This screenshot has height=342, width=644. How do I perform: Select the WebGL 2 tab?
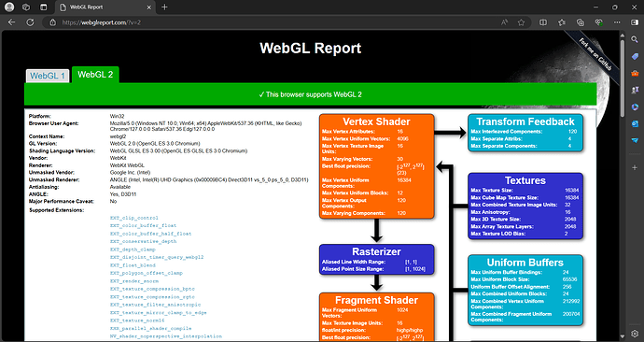(x=95, y=75)
